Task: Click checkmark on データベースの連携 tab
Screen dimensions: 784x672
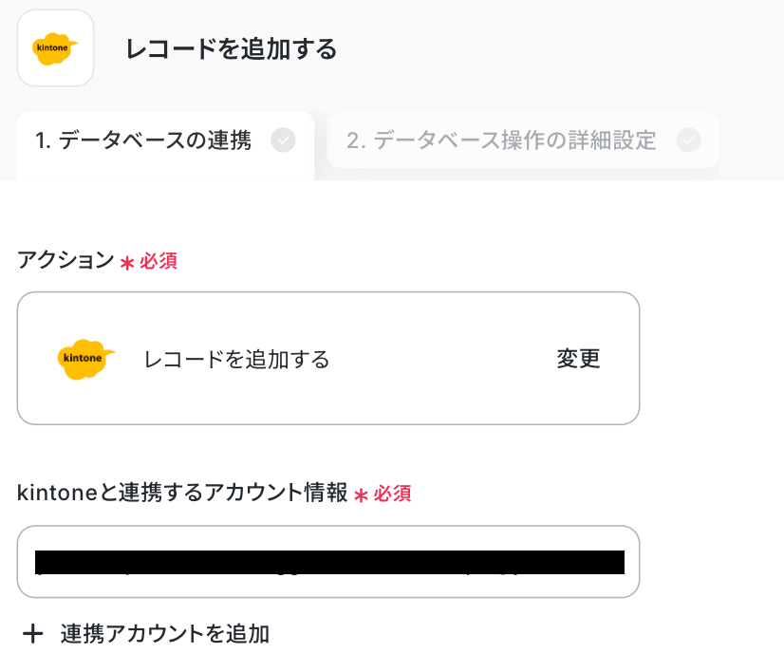Action: pyautogui.click(x=283, y=140)
